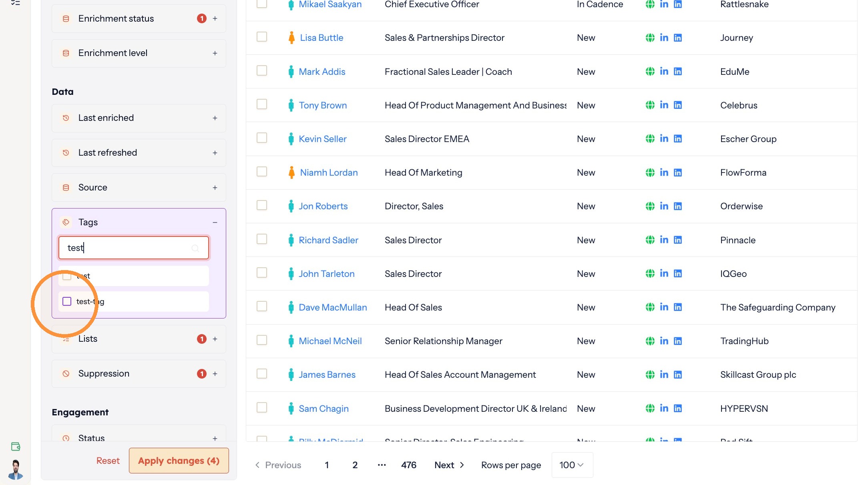Open James Barnes' LinkedIn profile icon
Viewport: 868px width, 485px height.
(x=664, y=375)
